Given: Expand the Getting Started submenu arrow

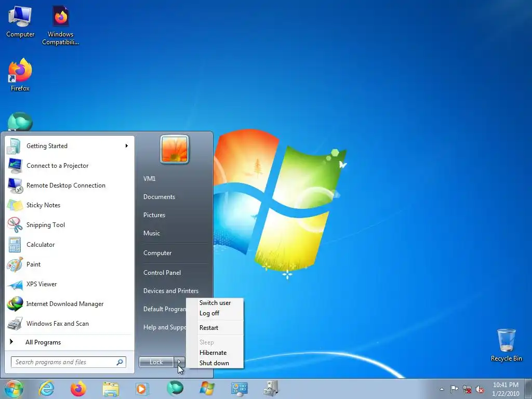Looking at the screenshot, I should click(127, 146).
